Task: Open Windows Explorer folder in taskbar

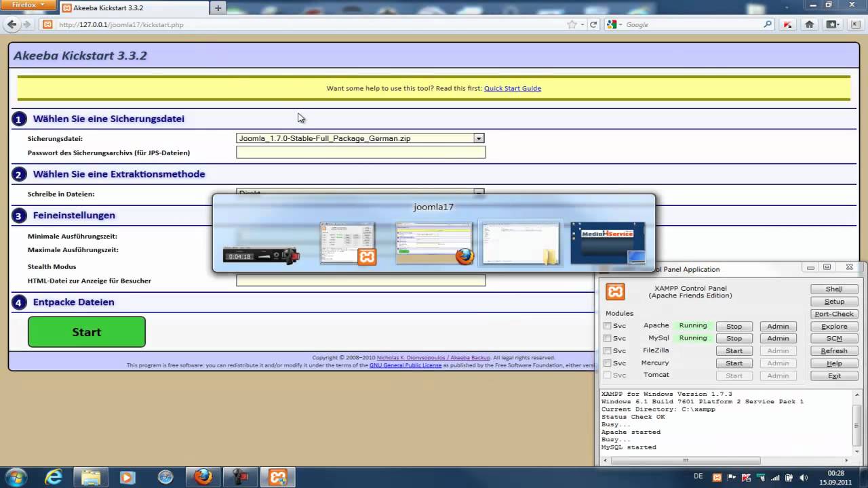Action: click(90, 477)
